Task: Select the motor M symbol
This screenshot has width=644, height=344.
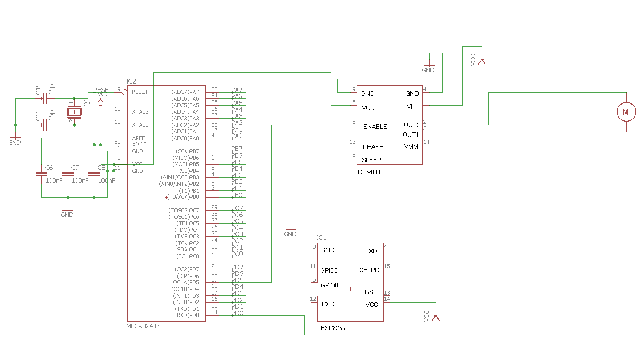Action: click(x=626, y=111)
